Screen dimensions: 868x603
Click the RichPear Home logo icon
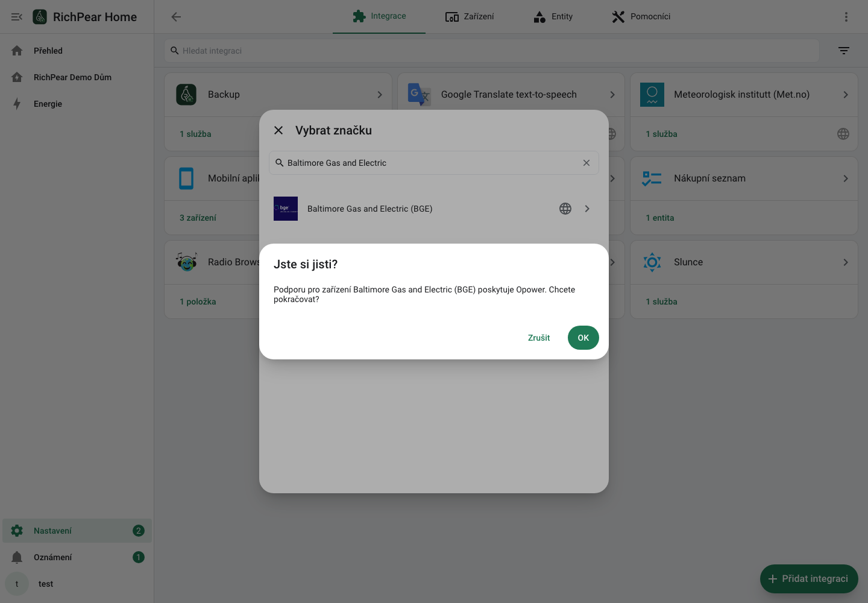pyautogui.click(x=40, y=17)
